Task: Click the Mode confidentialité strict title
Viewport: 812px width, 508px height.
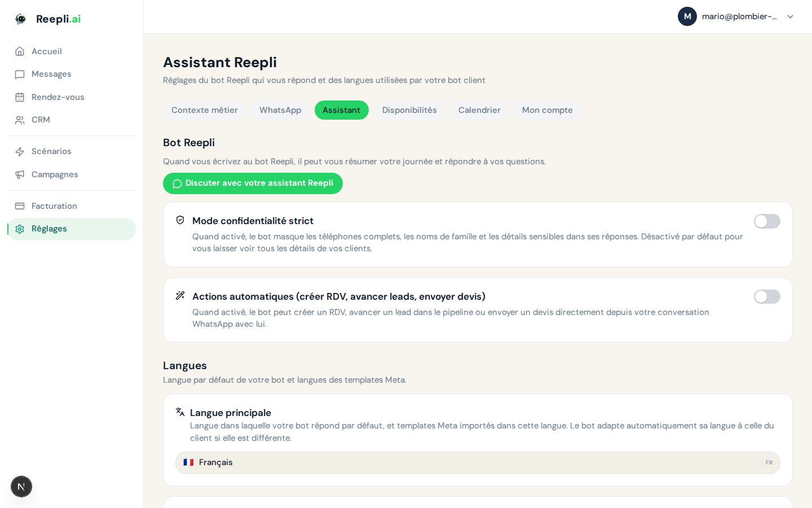Action: click(x=253, y=221)
